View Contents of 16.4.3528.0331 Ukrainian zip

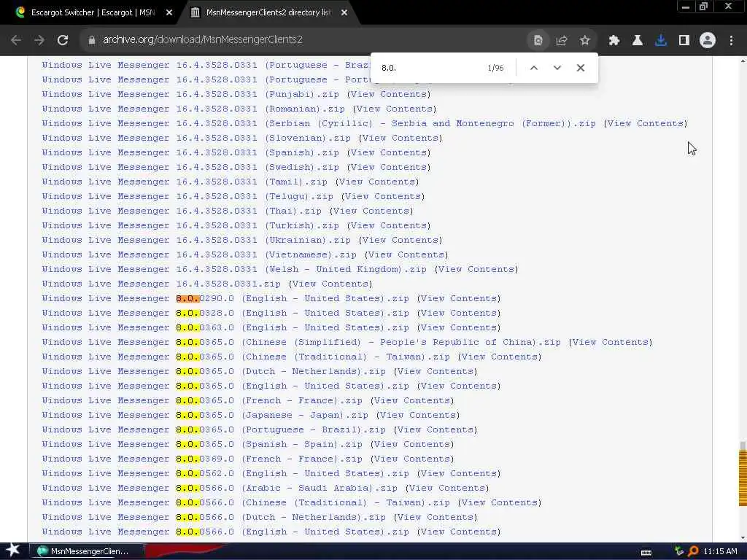coord(400,240)
